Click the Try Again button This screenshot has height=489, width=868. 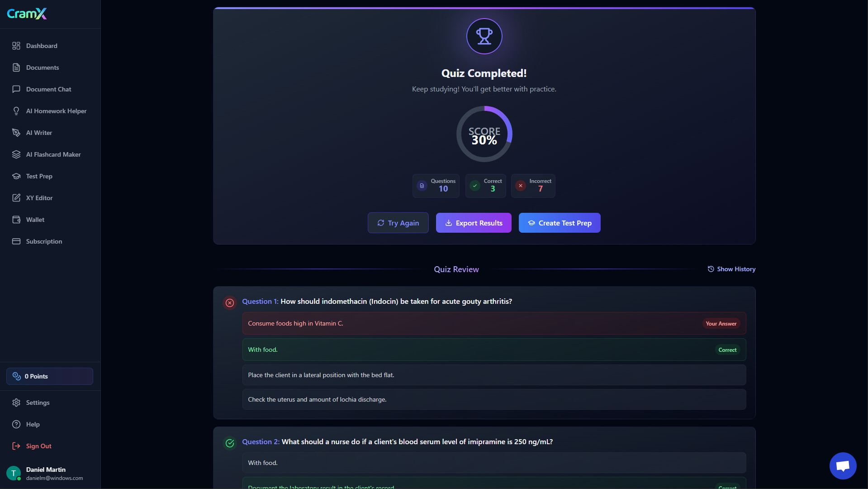tap(398, 223)
